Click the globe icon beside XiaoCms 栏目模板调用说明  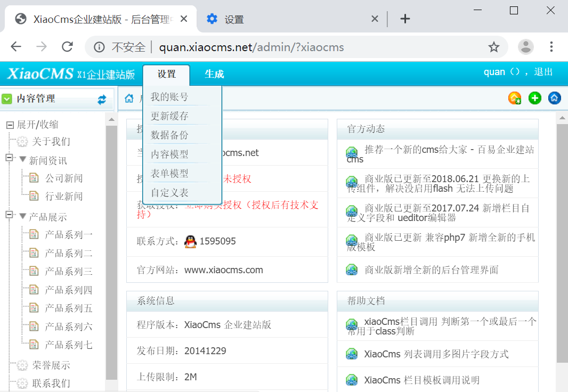click(352, 380)
